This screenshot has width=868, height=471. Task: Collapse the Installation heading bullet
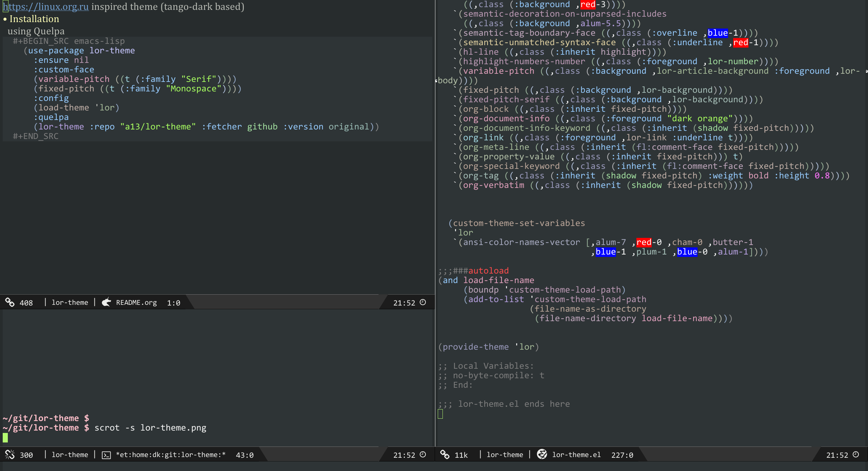5,19
